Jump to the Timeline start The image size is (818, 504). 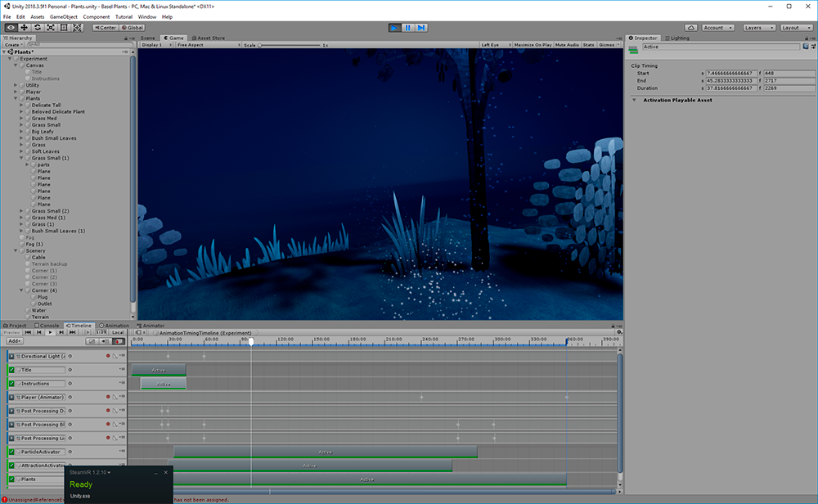click(x=28, y=332)
